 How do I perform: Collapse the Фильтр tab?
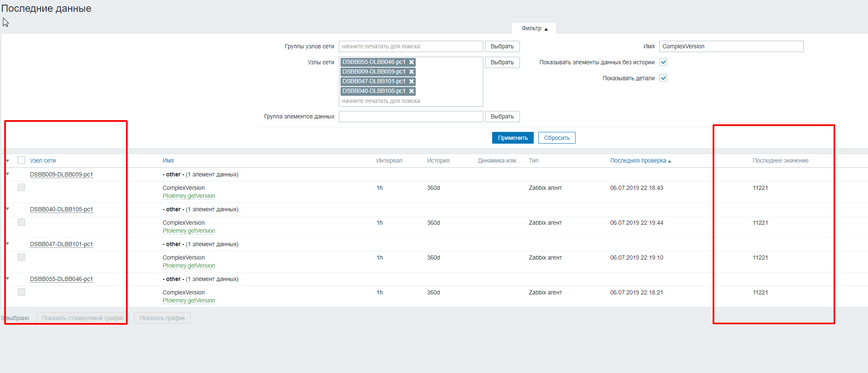point(534,29)
